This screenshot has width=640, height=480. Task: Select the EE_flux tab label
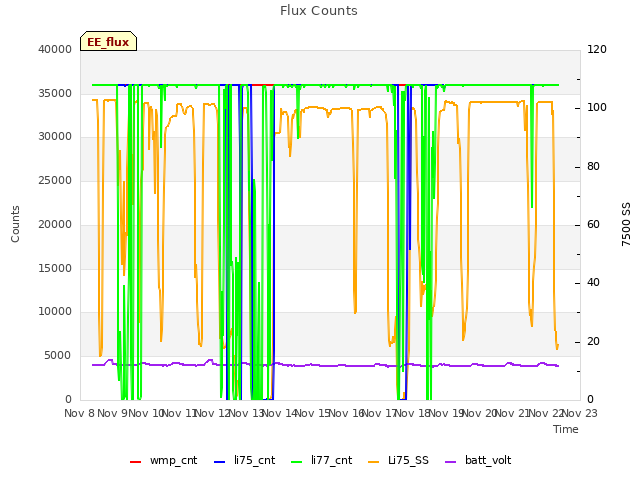108,42
